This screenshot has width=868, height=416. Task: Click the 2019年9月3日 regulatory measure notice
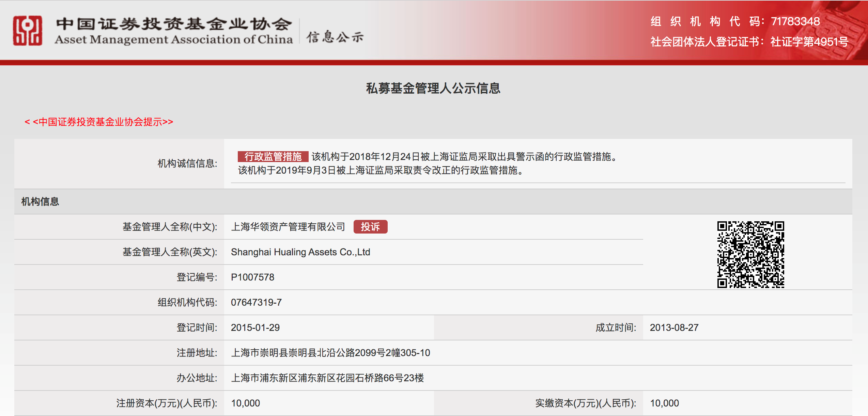pyautogui.click(x=381, y=170)
